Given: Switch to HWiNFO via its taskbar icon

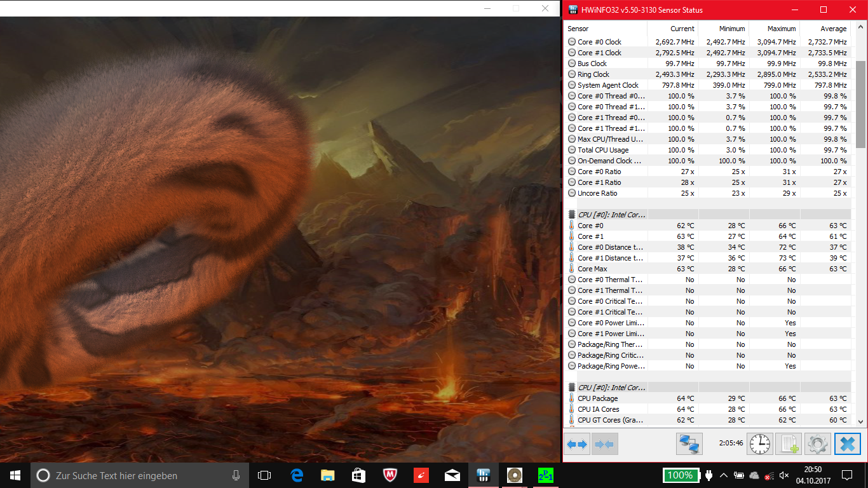Looking at the screenshot, I should tap(483, 475).
